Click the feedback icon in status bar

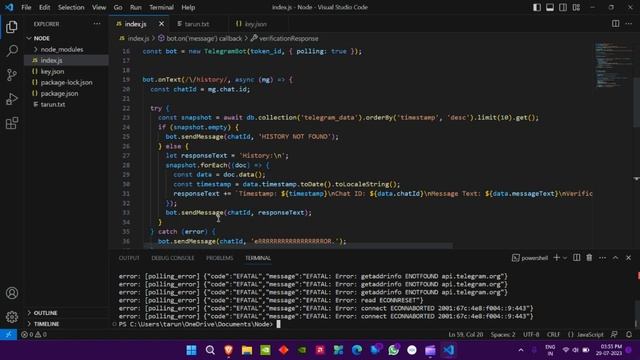(x=614, y=334)
